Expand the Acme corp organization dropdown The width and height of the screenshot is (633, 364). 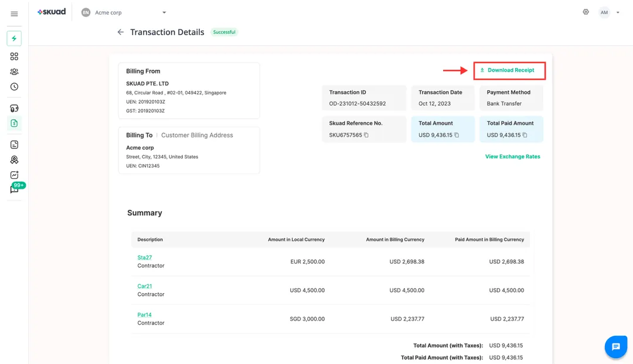coord(164,12)
